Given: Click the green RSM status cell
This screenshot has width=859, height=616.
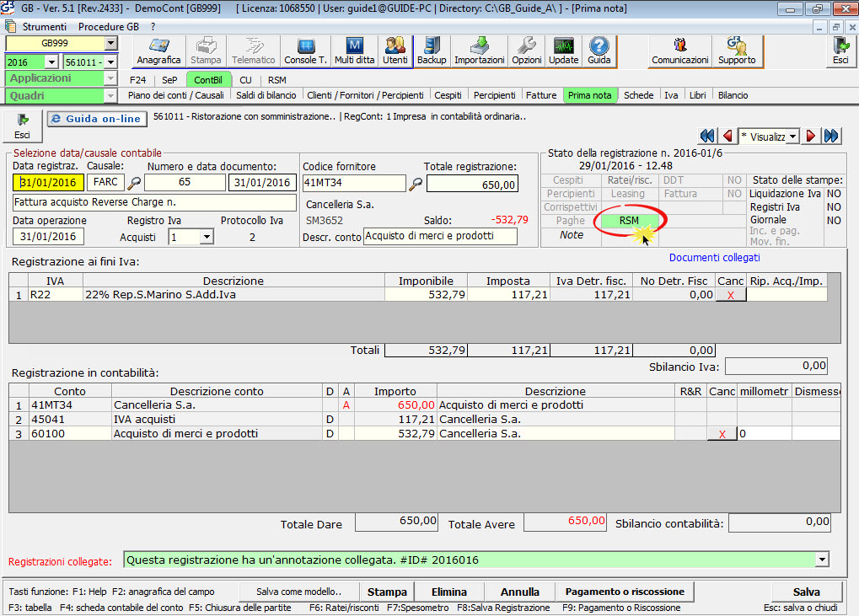Looking at the screenshot, I should point(629,221).
